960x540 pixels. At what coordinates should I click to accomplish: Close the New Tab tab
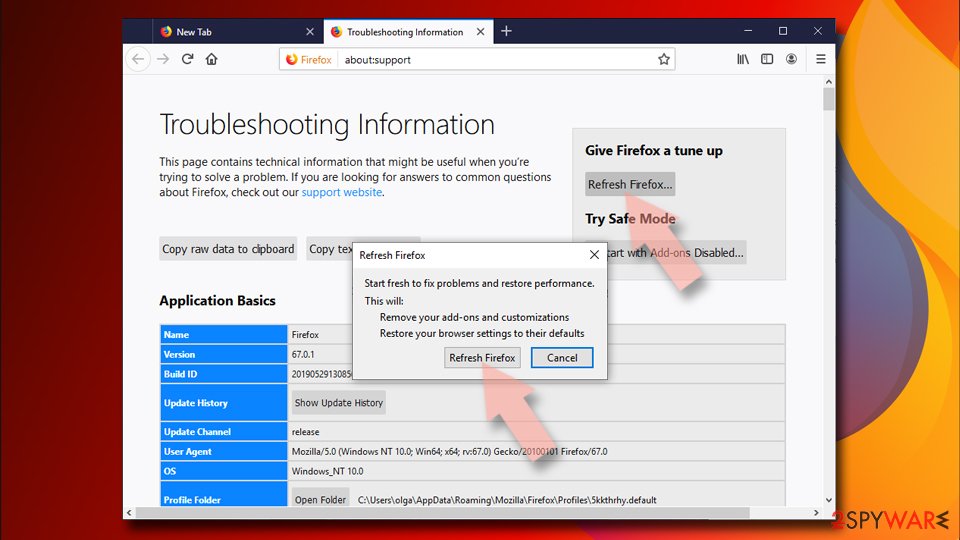click(x=310, y=32)
